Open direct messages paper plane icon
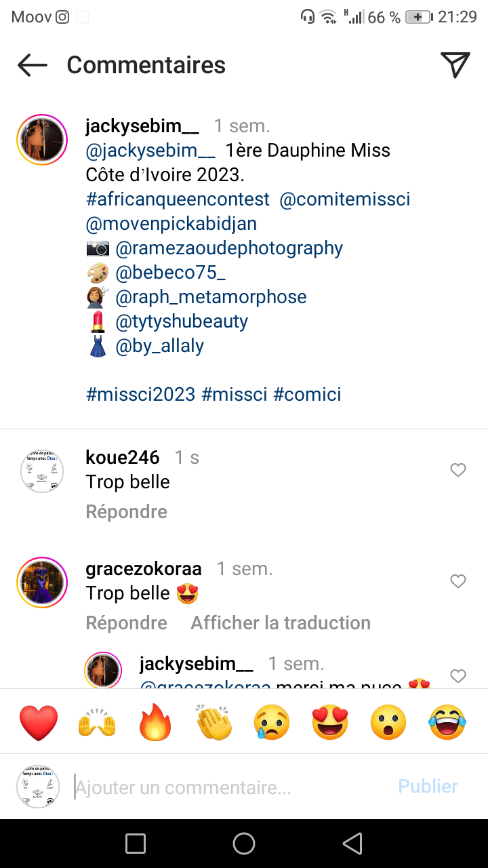 pos(455,65)
